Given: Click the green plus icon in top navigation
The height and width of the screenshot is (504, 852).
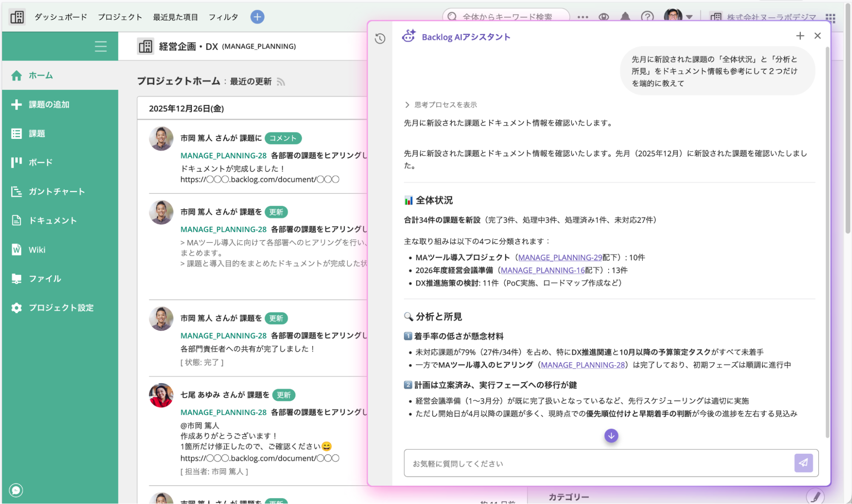Looking at the screenshot, I should (257, 17).
